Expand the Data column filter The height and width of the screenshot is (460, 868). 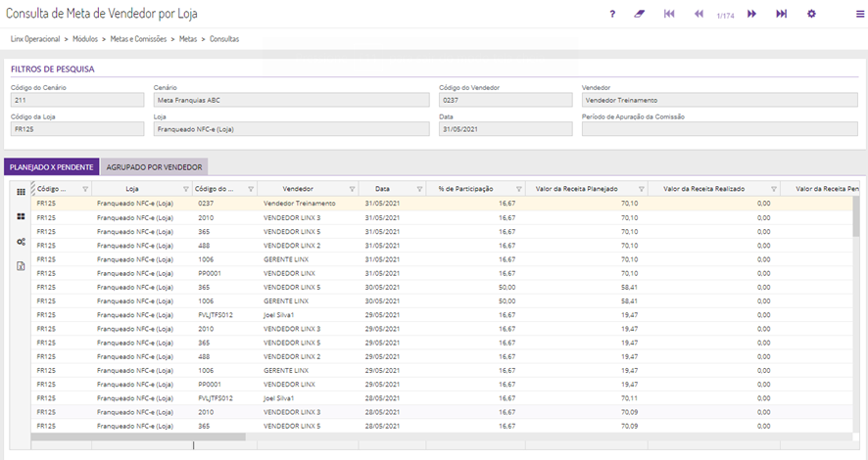[x=420, y=189]
